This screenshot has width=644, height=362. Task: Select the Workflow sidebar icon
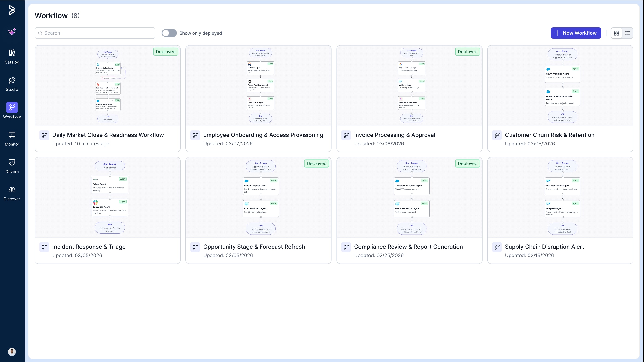click(x=12, y=108)
